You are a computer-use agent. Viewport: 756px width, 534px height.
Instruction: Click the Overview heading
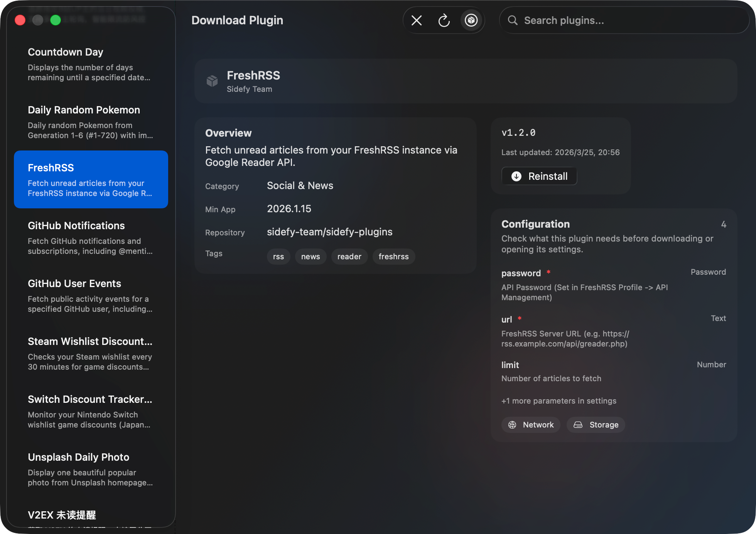tap(228, 133)
